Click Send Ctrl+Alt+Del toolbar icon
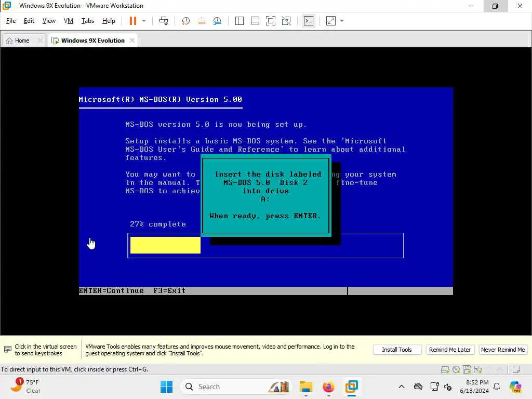532x399 pixels. [x=164, y=21]
